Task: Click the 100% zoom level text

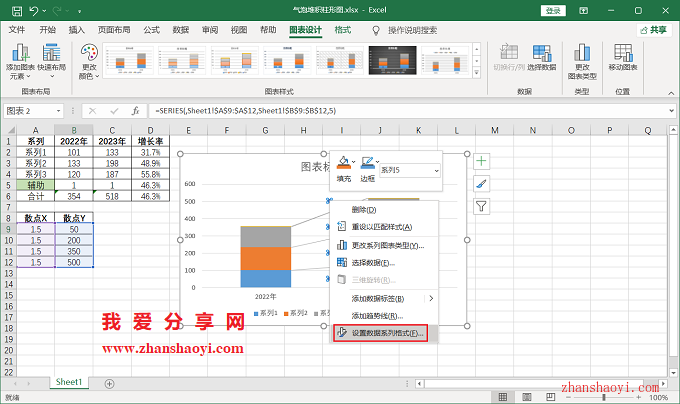Action: click(658, 397)
